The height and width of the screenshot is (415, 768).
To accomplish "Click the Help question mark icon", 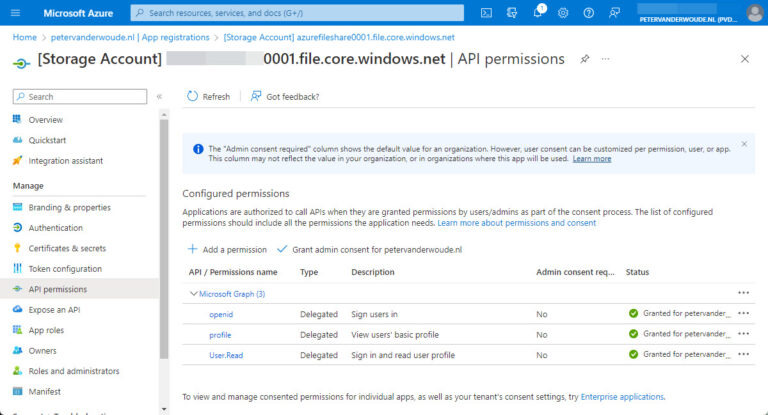I will [x=589, y=13].
